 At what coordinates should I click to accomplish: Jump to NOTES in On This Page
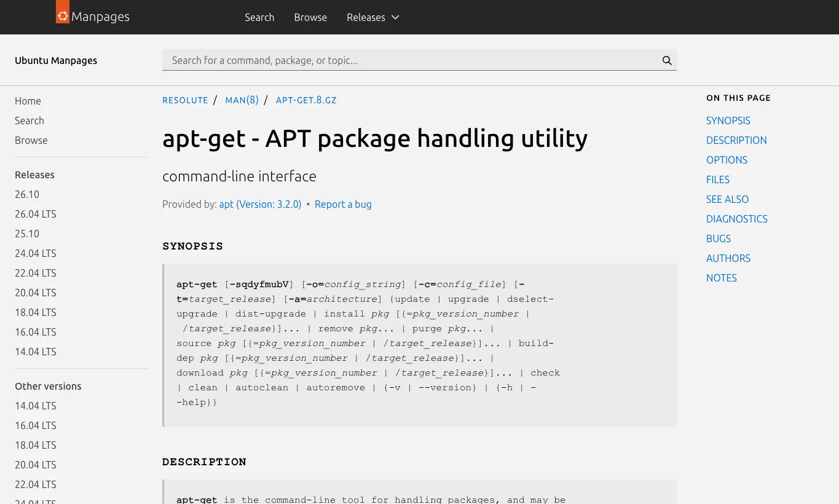click(x=722, y=278)
